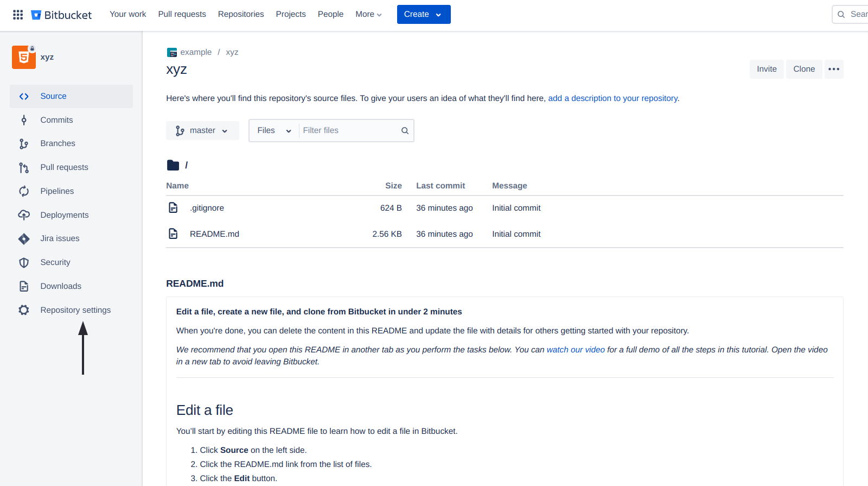The height and width of the screenshot is (486, 868).
Task: Click the search magnifier in top bar
Action: point(841,15)
